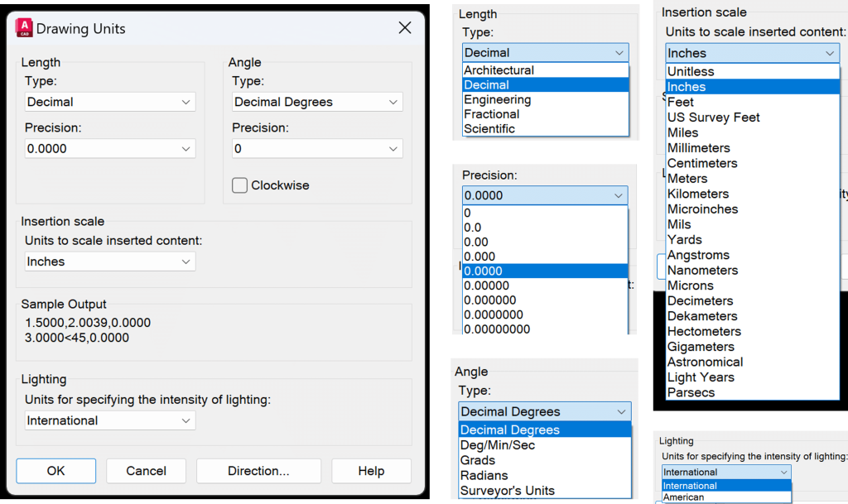Open the Insertion scale units dropdown
848x504 pixels.
coord(109,261)
